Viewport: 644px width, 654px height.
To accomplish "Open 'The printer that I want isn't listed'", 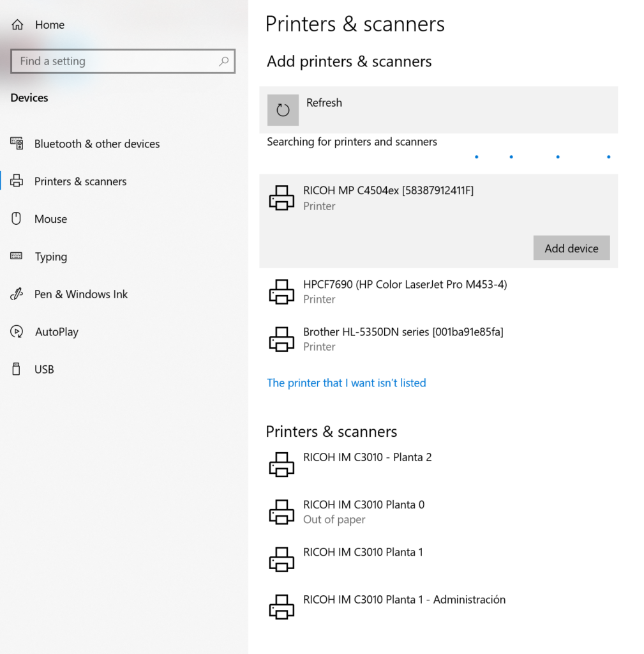I will [x=346, y=383].
